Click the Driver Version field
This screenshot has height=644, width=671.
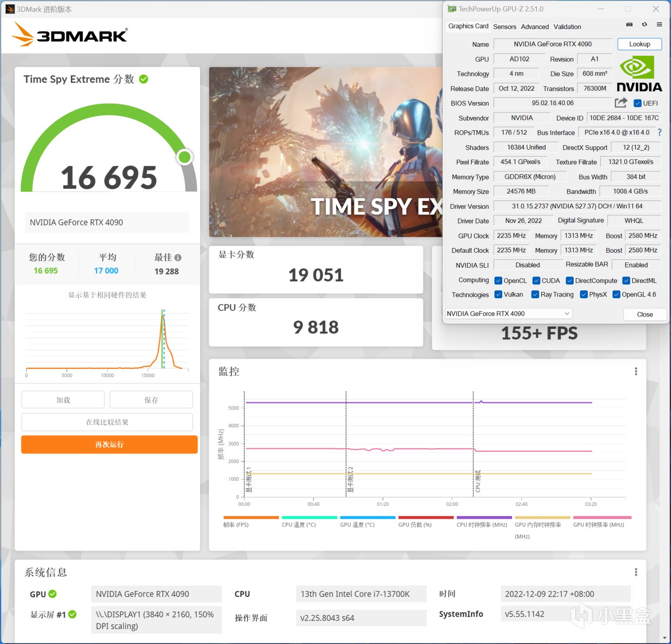[577, 206]
